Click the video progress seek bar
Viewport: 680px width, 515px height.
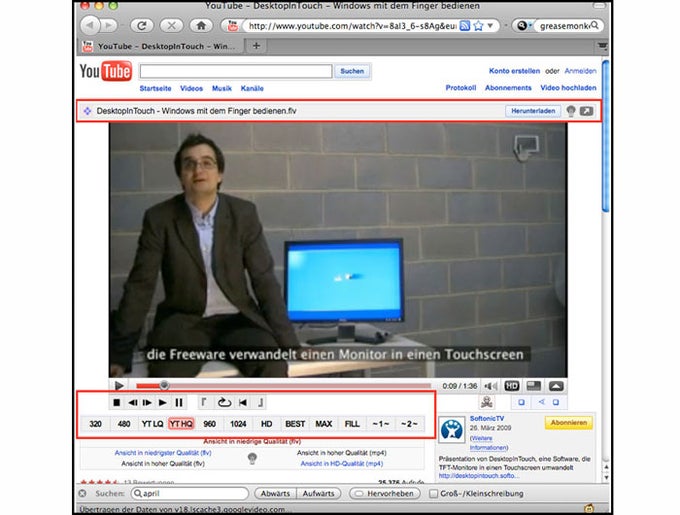click(x=284, y=385)
